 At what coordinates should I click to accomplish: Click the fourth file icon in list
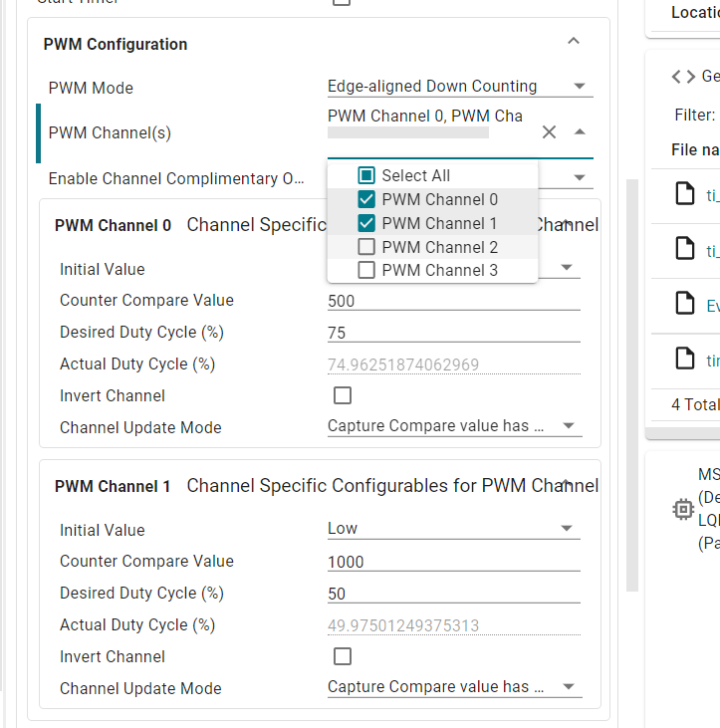(684, 358)
